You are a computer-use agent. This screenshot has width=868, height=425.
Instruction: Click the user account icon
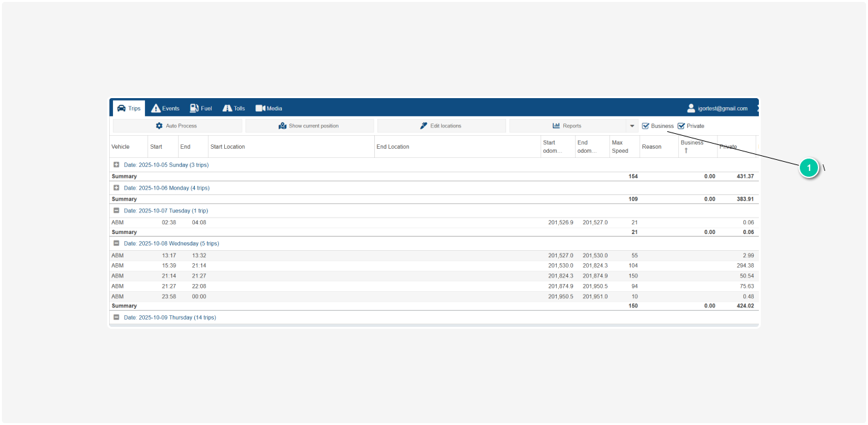pos(691,109)
